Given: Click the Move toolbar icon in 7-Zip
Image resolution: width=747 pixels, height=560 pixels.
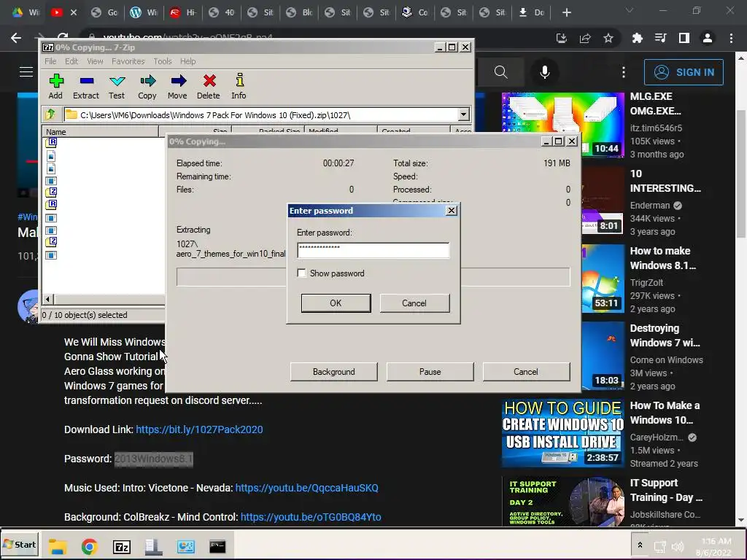Looking at the screenshot, I should 178,86.
